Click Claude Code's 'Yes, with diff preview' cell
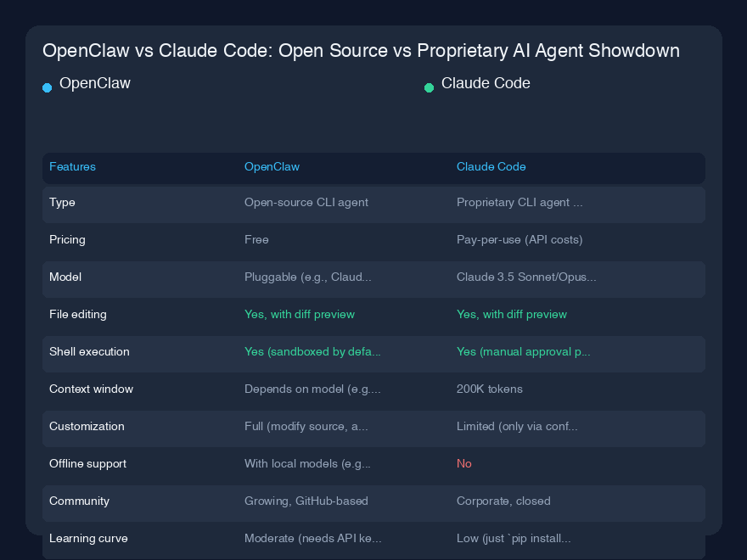The image size is (747, 560). coord(512,314)
